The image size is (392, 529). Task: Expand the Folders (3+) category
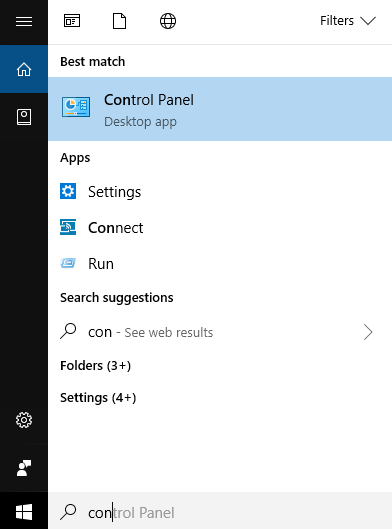pyautogui.click(x=95, y=366)
